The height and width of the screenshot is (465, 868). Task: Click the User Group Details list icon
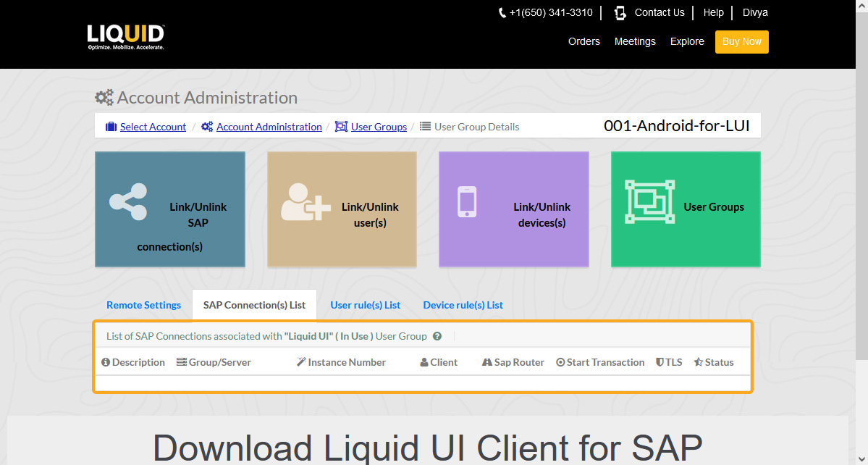425,127
